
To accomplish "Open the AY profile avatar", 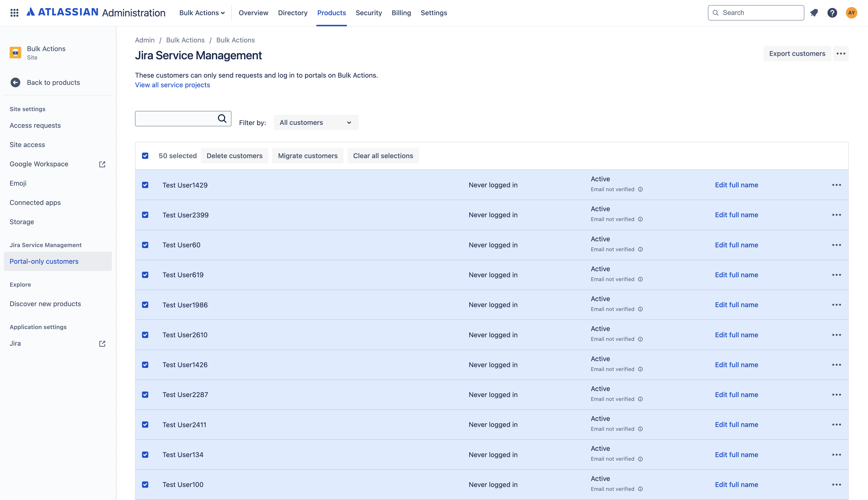I will [x=852, y=13].
